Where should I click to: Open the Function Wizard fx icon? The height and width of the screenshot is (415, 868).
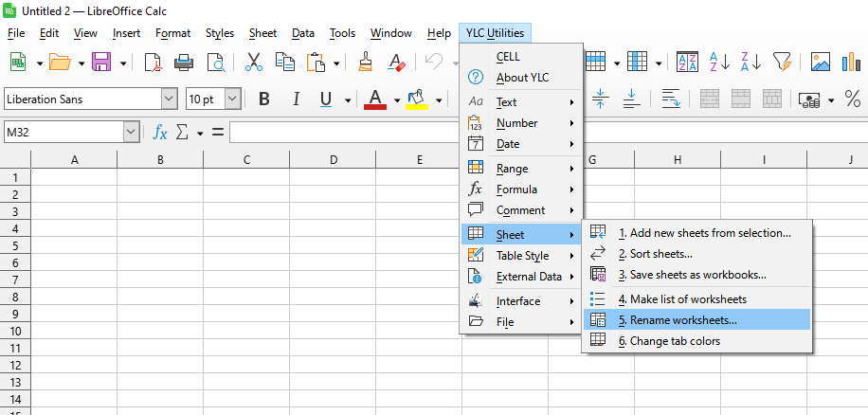(x=160, y=132)
